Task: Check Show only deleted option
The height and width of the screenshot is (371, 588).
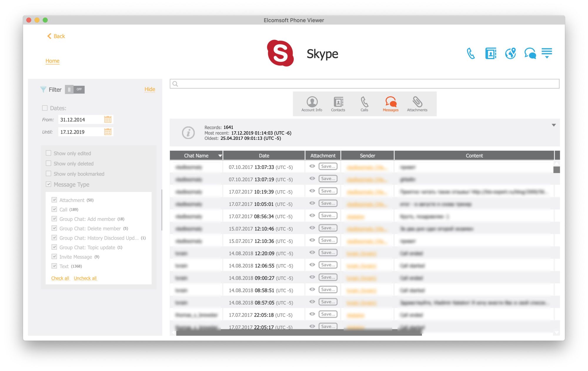Action: pos(49,163)
